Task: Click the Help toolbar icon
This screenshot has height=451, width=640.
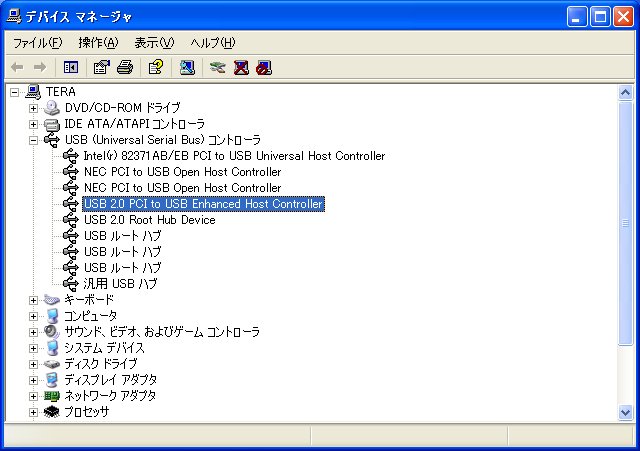Action: (156, 67)
